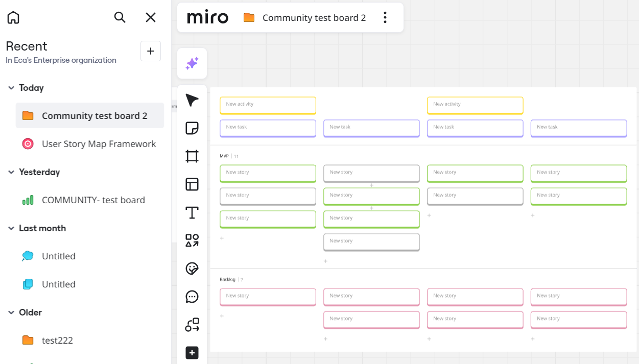Image resolution: width=639 pixels, height=364 pixels.
Task: Select second yellow New activity card
Action: pos(475,105)
